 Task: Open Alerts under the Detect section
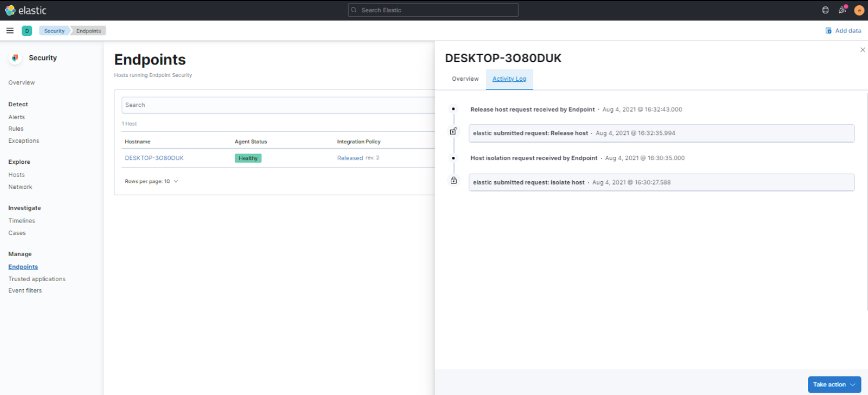16,117
